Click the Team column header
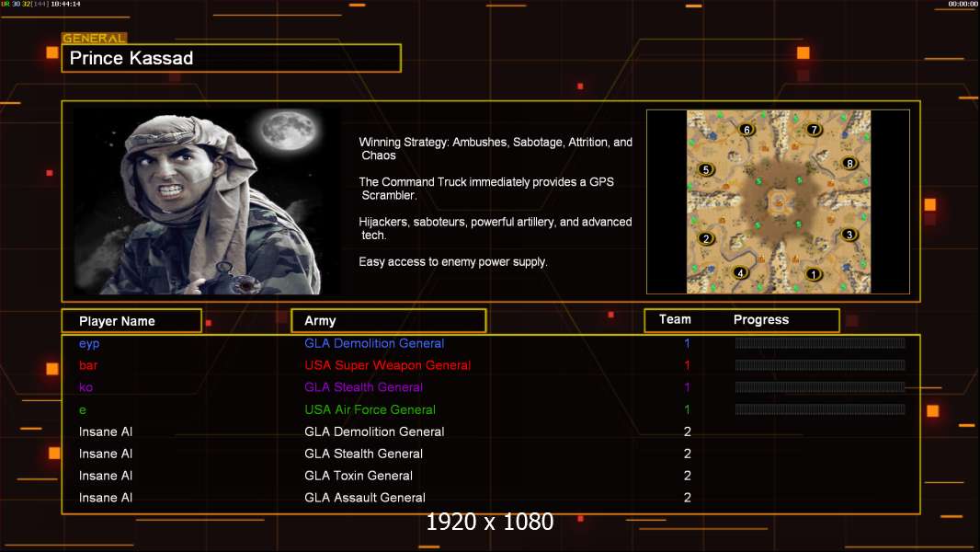 [x=675, y=319]
